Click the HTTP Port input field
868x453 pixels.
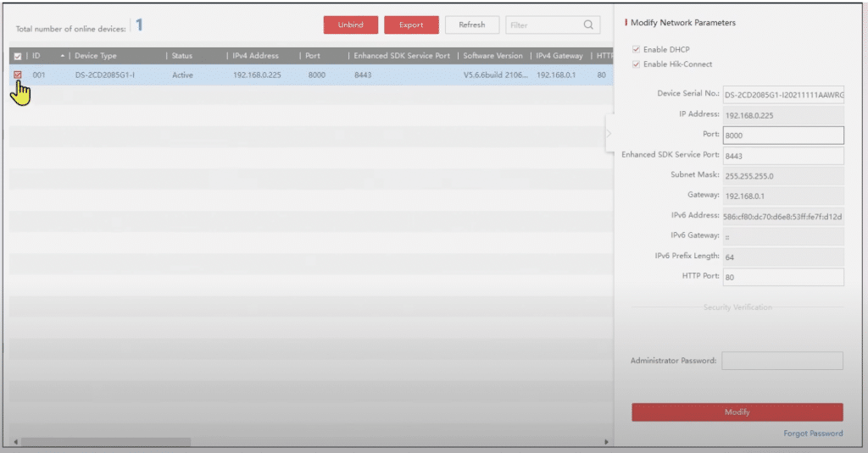coord(782,277)
